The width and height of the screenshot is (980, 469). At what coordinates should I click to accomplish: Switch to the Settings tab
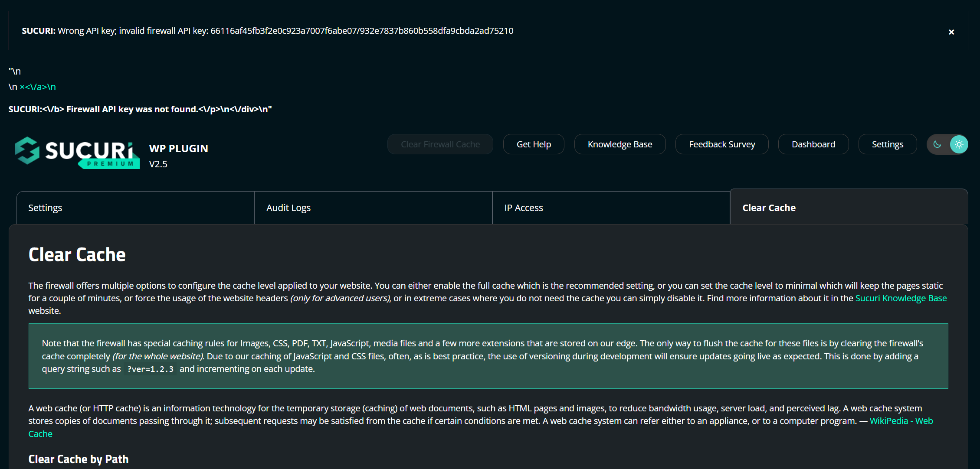[45, 208]
